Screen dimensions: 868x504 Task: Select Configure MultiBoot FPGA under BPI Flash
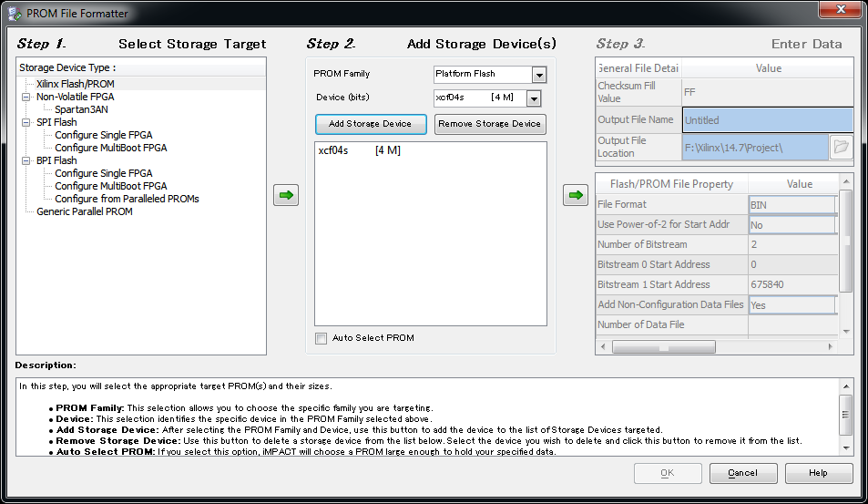[111, 186]
